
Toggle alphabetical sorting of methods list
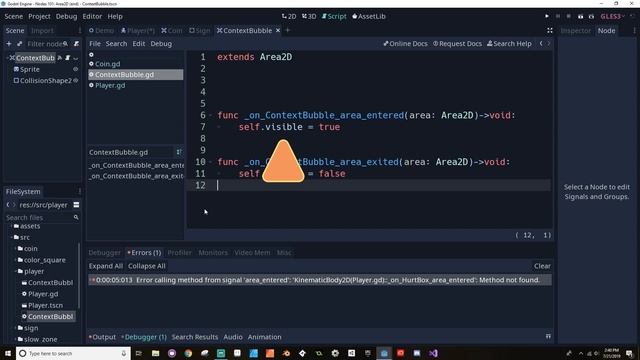[x=179, y=152]
